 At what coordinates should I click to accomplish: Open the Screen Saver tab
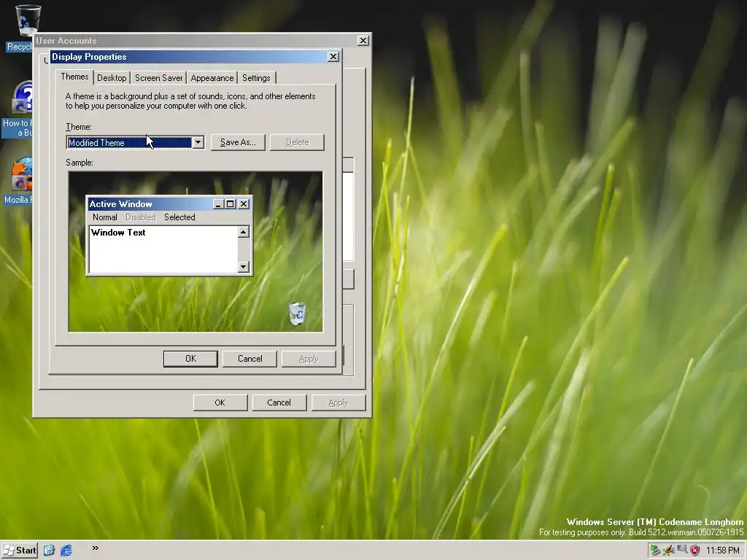pyautogui.click(x=158, y=77)
